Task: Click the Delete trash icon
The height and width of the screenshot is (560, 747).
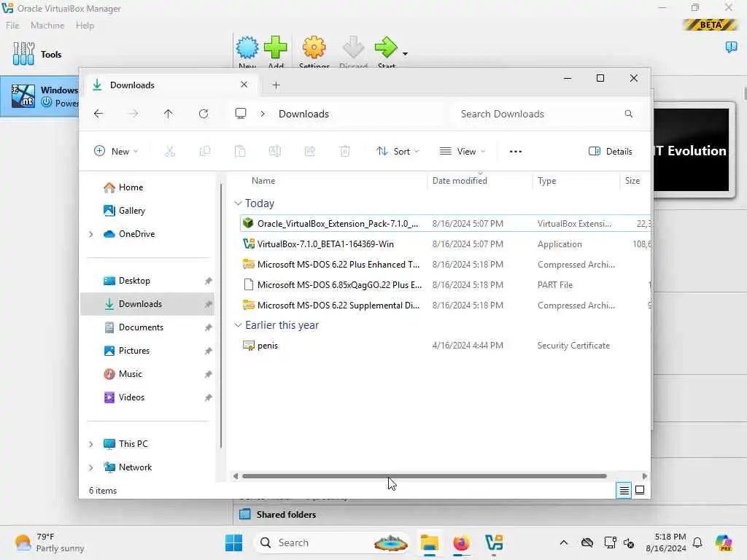Action: [x=345, y=152]
